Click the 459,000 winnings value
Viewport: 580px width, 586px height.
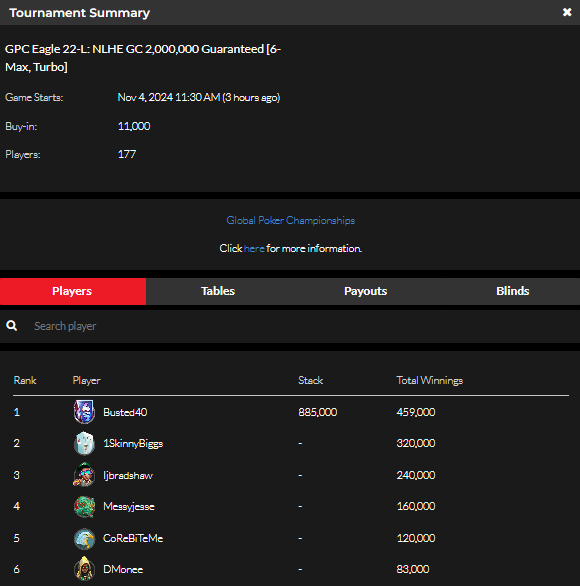[x=416, y=412]
